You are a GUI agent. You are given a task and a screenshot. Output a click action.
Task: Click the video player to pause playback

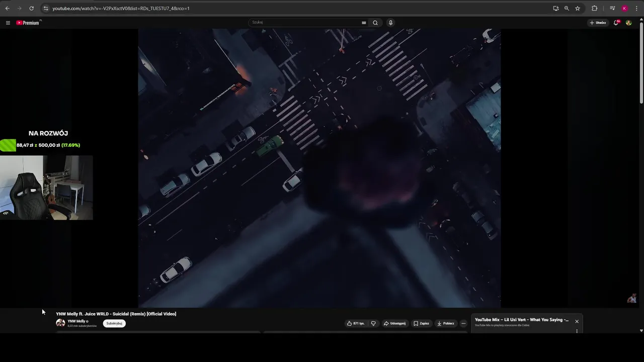(x=319, y=168)
